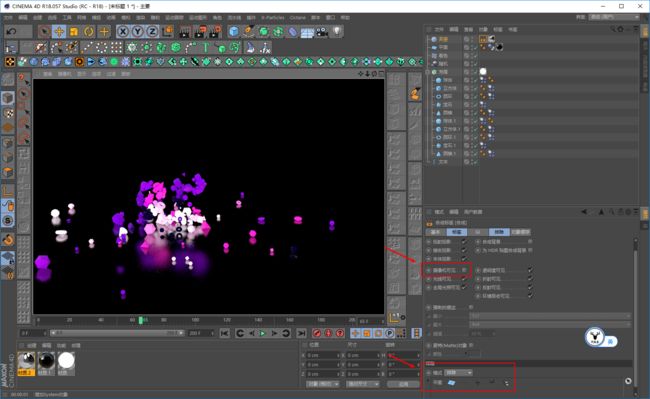
Task: Select the white material thumbnail
Action: (66, 361)
